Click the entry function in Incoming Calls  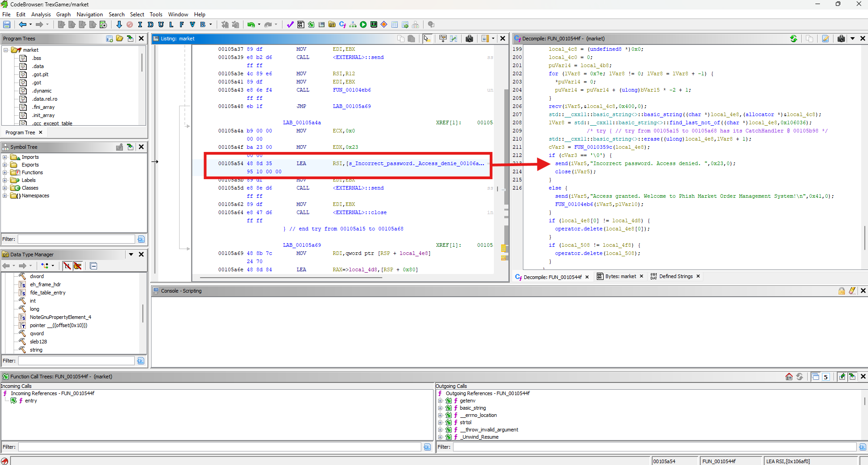tap(31, 401)
